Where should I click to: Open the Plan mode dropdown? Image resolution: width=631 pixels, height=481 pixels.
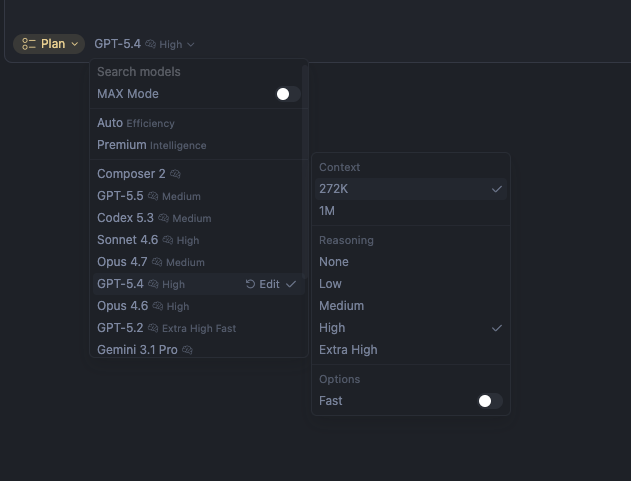click(49, 44)
